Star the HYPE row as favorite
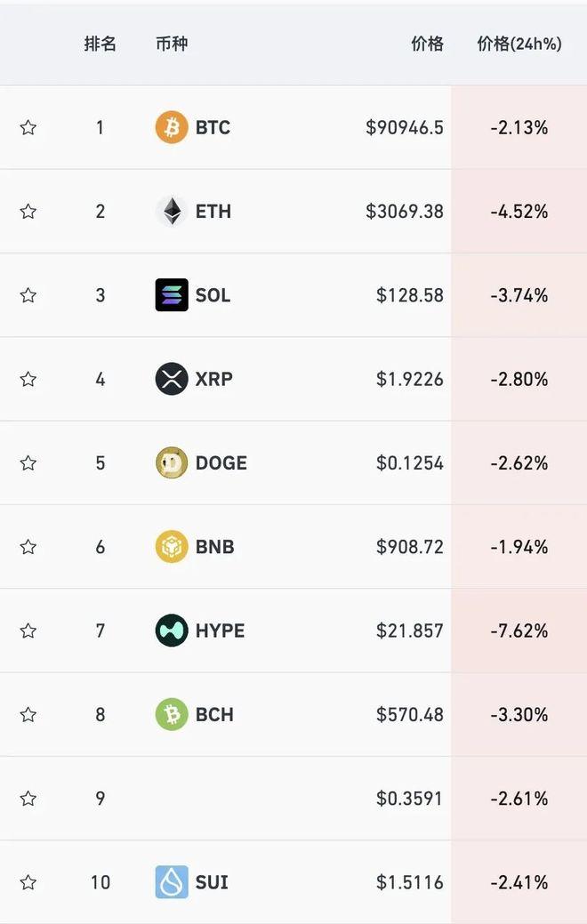This screenshot has height=924, width=587. pyautogui.click(x=28, y=631)
